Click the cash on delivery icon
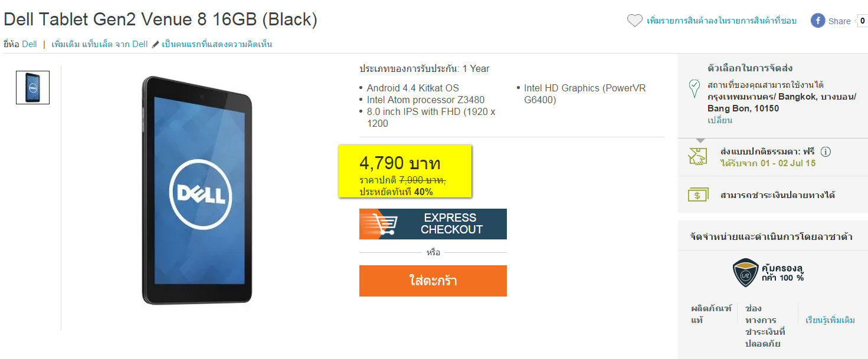Viewport: 868px width, 359px height. pyautogui.click(x=697, y=195)
